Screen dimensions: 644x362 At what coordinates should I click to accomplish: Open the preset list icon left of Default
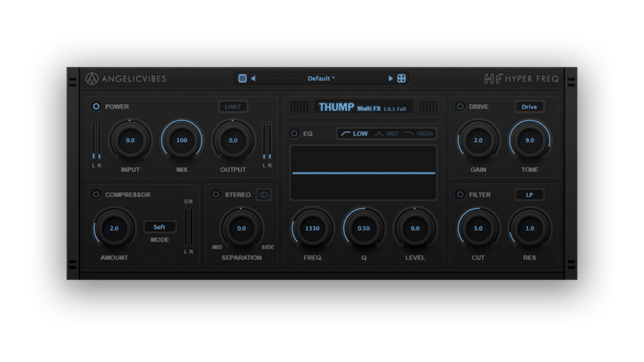[x=242, y=79]
